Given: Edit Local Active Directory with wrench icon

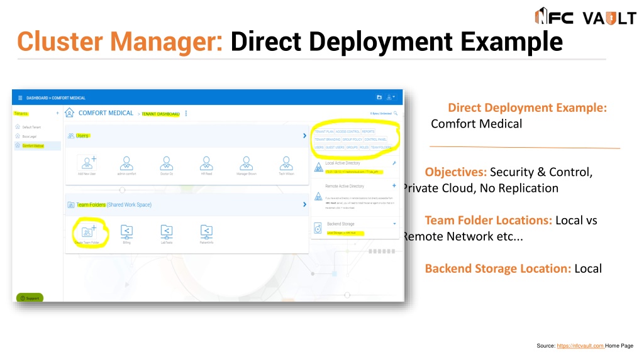Looking at the screenshot, I should [394, 163].
